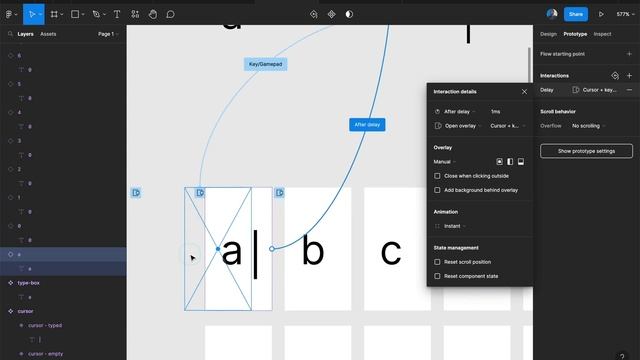Click the Create component icon
This screenshot has height=360, width=640.
click(x=331, y=14)
